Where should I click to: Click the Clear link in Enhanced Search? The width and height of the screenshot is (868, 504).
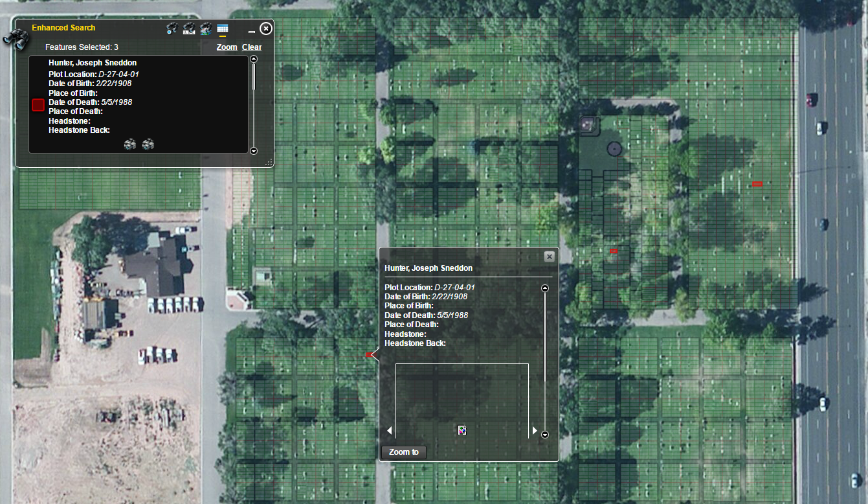point(252,47)
